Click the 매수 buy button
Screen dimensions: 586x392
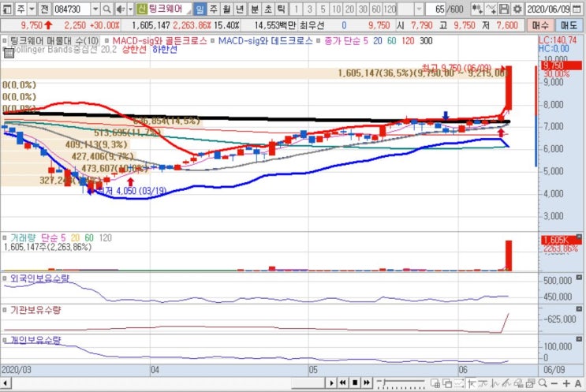point(540,25)
